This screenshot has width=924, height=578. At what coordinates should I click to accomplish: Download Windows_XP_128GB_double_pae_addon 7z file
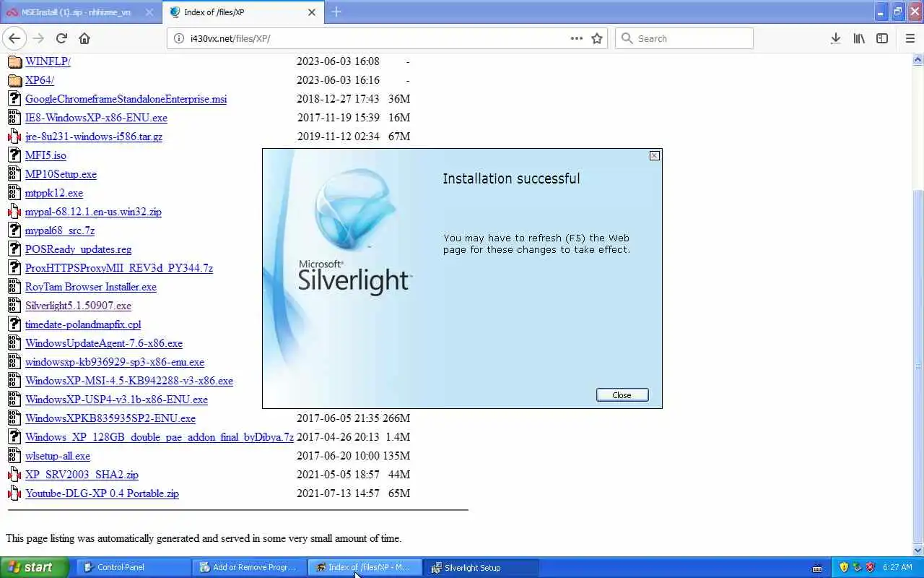click(160, 437)
